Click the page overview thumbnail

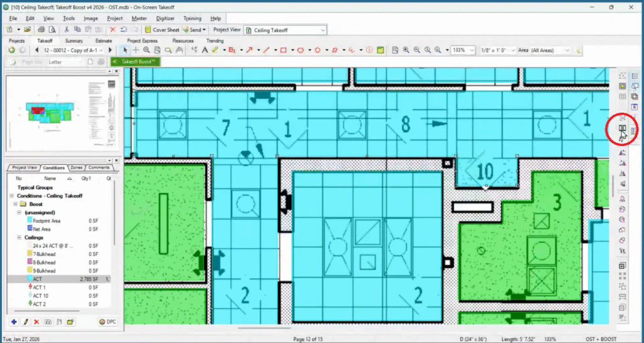(62, 113)
